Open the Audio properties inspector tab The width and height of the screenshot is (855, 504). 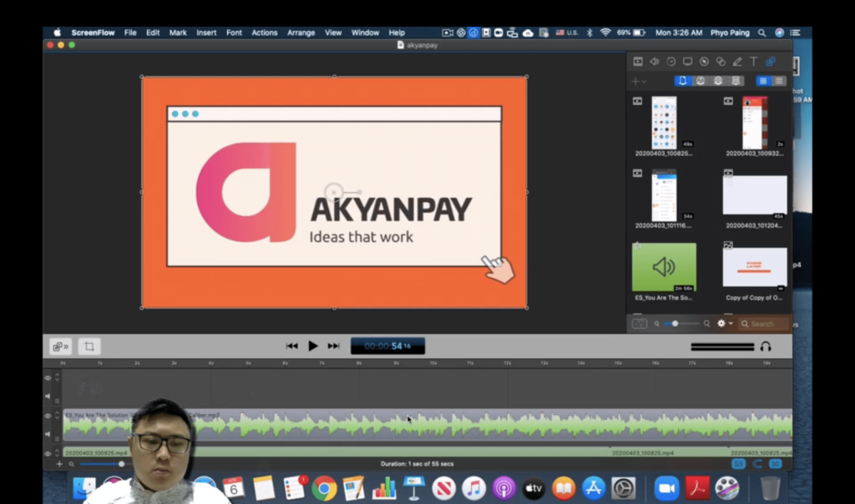pyautogui.click(x=655, y=62)
